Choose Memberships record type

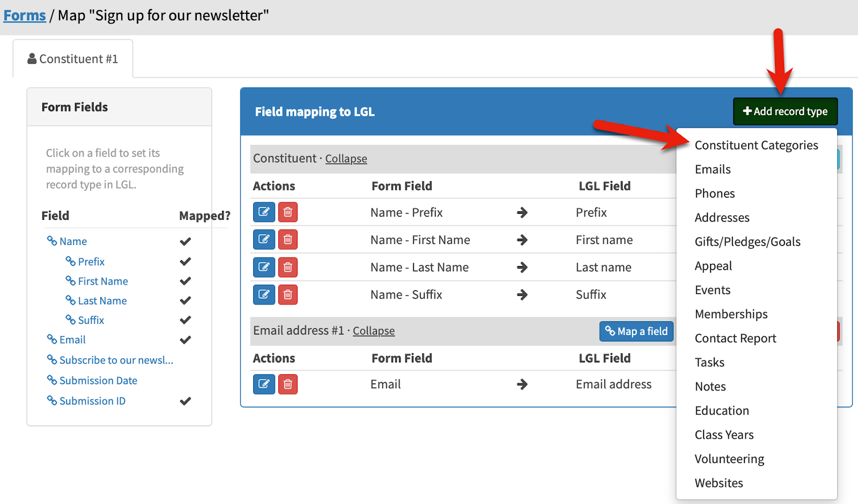(x=731, y=314)
